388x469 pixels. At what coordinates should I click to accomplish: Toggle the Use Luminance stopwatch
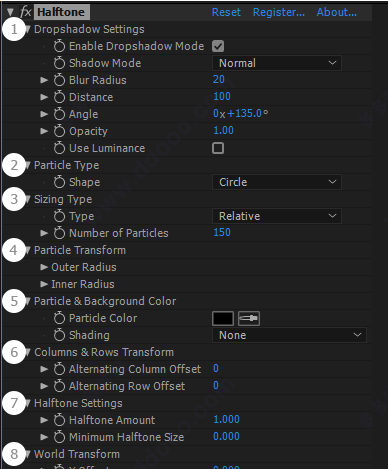click(x=59, y=148)
